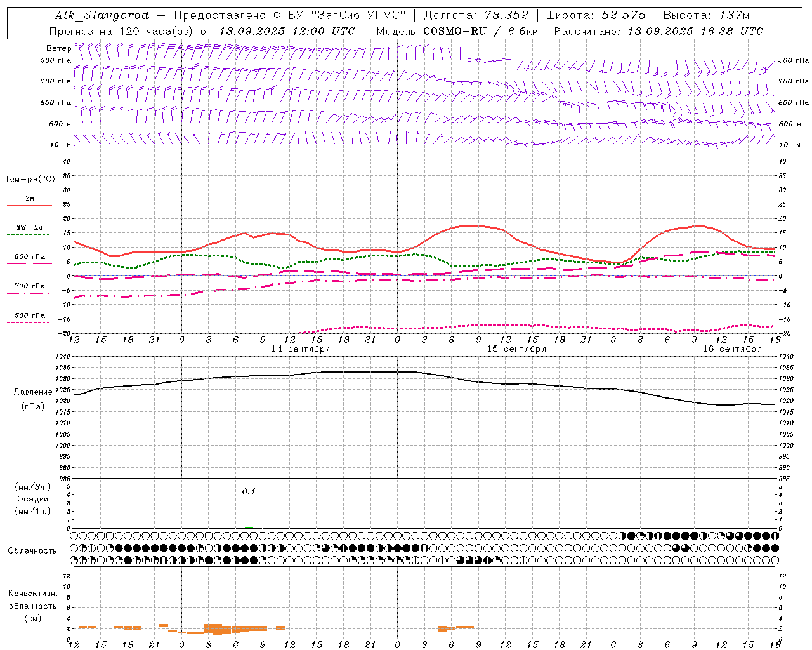Click the Осадки precipitation label

32,499
